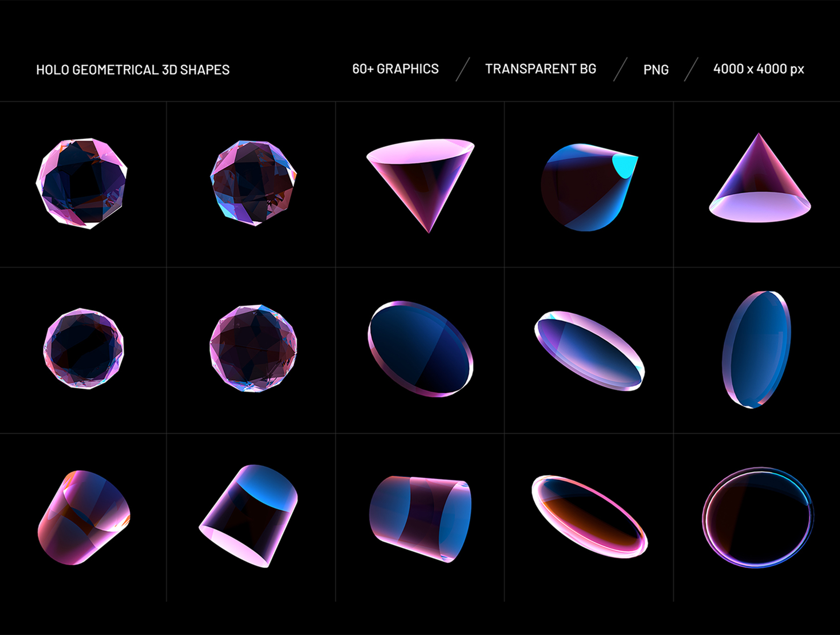Click the truncated cone with blue top
The image size is (840, 635).
pyautogui.click(x=249, y=515)
